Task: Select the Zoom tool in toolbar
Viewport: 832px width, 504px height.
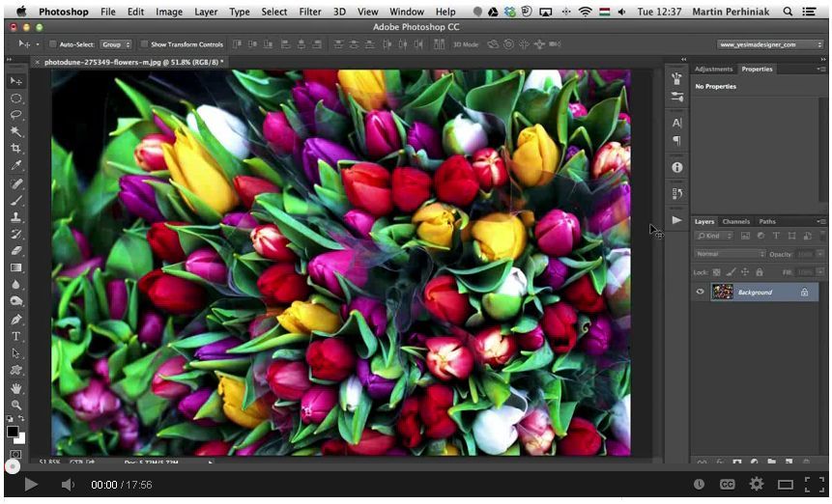Action: click(15, 405)
